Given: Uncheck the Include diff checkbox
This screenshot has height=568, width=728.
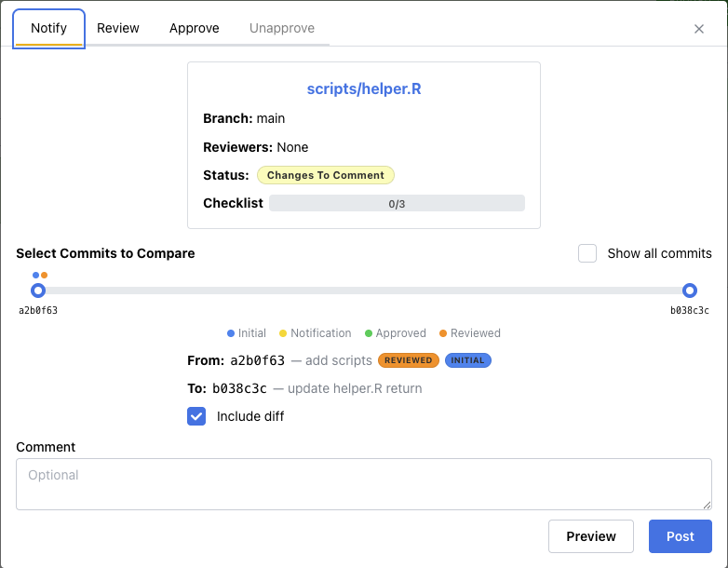Looking at the screenshot, I should coord(196,416).
